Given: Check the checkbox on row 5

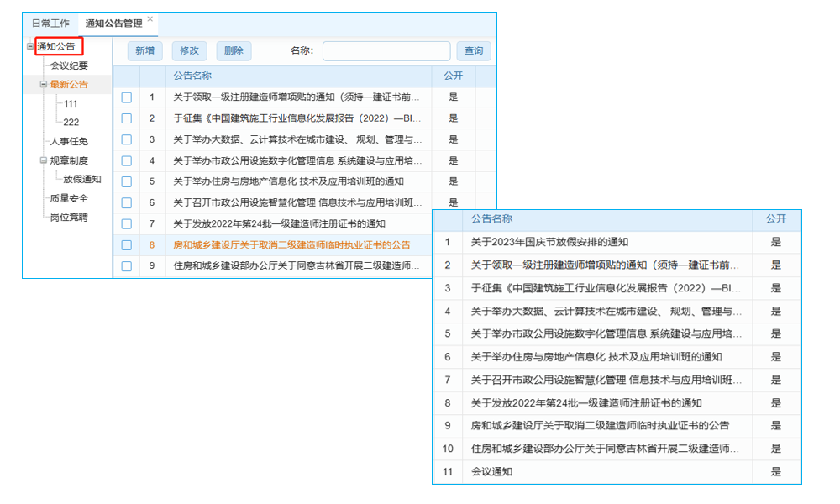Looking at the screenshot, I should (128, 181).
